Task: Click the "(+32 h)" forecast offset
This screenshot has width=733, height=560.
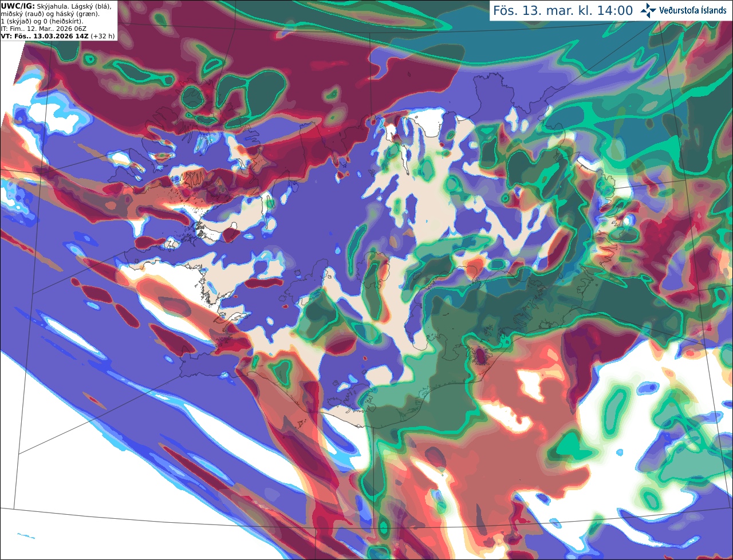Action: tap(103, 36)
